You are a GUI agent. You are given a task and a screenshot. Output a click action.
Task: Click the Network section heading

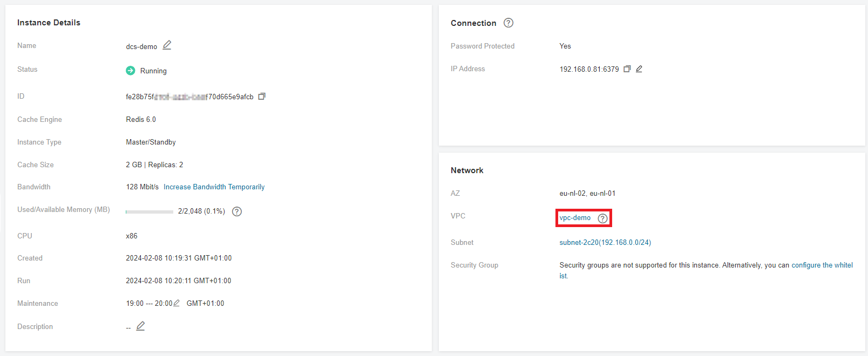click(467, 170)
